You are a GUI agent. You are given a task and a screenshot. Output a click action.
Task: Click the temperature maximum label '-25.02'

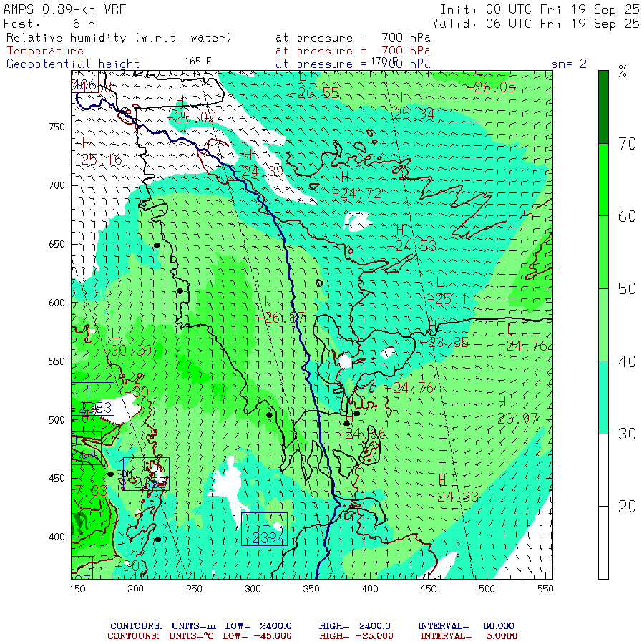pos(192,117)
